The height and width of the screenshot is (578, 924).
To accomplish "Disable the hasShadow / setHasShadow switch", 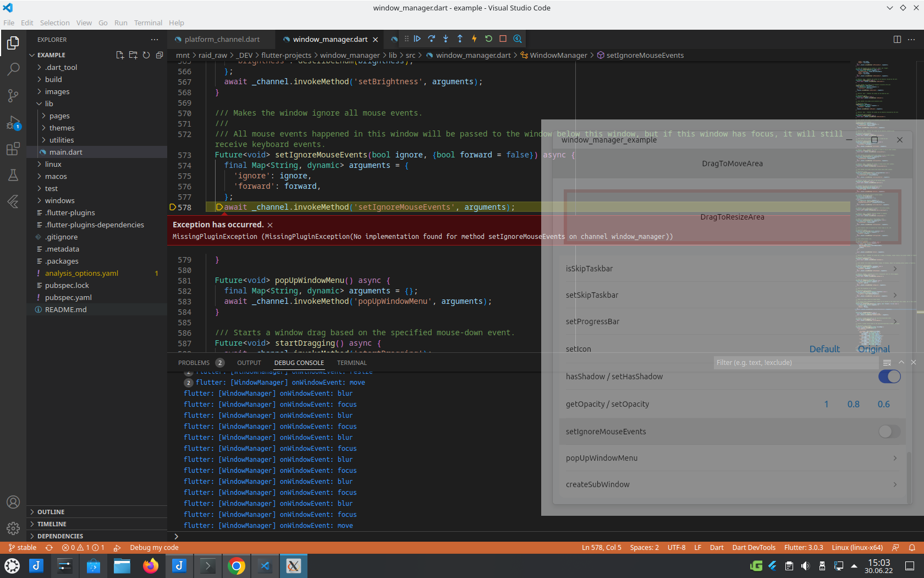I will pyautogui.click(x=889, y=377).
